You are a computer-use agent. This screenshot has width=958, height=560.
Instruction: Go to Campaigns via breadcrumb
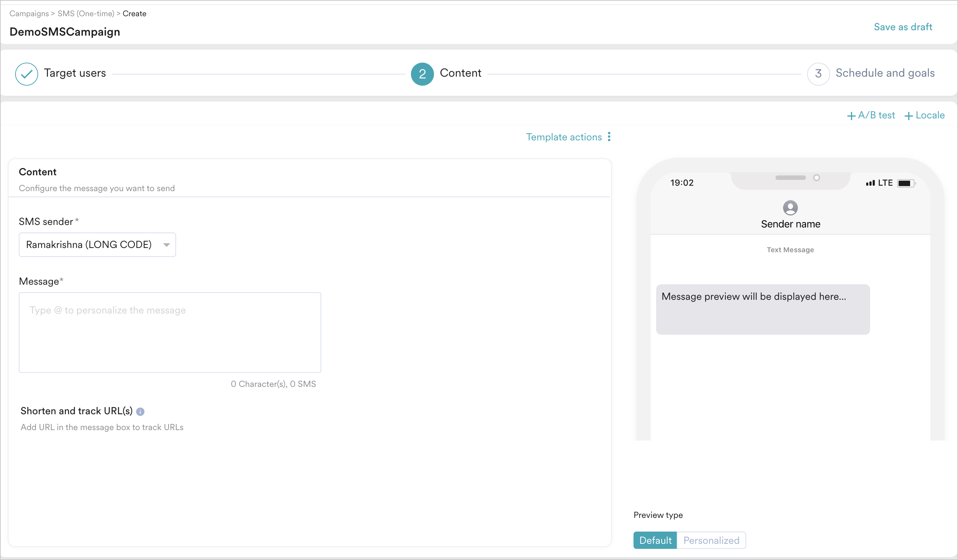click(x=28, y=13)
